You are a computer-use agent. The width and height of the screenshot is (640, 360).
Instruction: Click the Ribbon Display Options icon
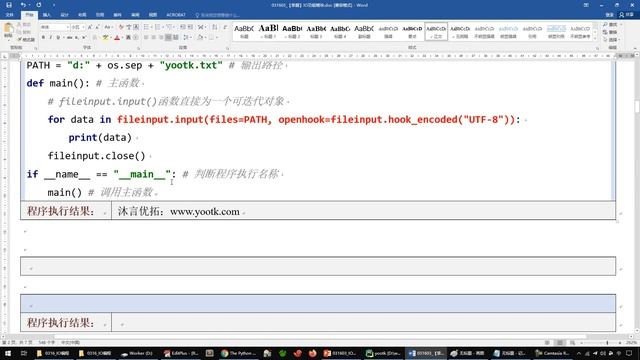(586, 5)
